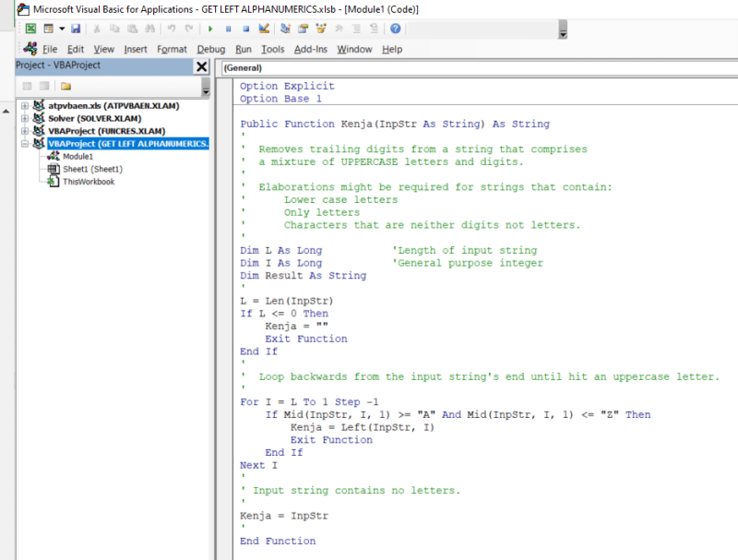Select VBAProject (FUNCRES.XLAM) in tree
Viewport: 738px width, 560px height.
coord(106,131)
